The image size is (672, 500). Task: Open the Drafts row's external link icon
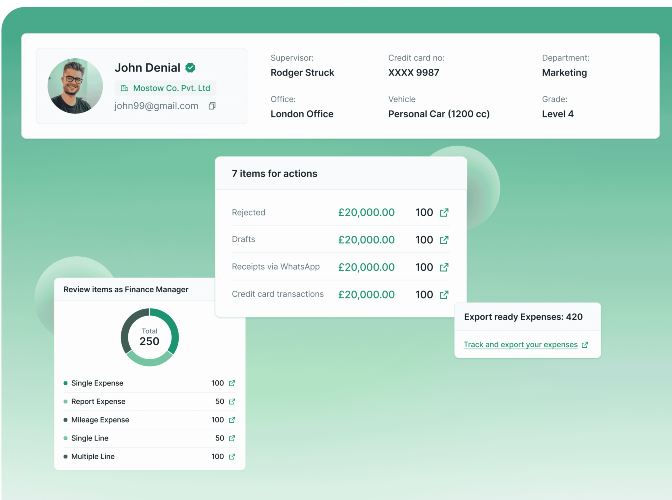(x=444, y=240)
